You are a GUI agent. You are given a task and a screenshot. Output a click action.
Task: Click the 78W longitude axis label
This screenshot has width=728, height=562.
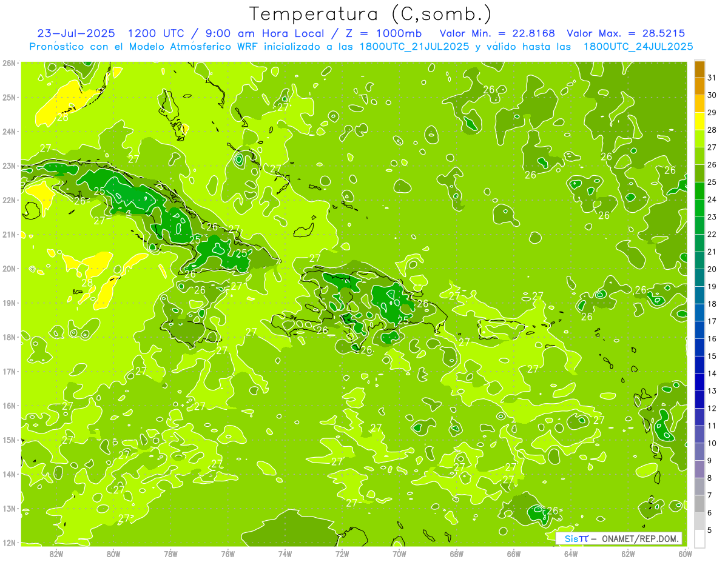pos(170,554)
